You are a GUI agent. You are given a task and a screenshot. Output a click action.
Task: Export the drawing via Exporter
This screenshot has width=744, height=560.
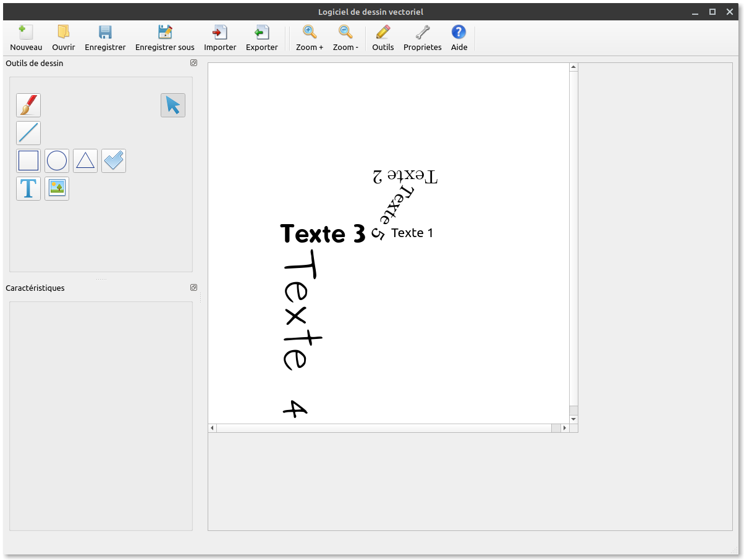[x=261, y=37]
